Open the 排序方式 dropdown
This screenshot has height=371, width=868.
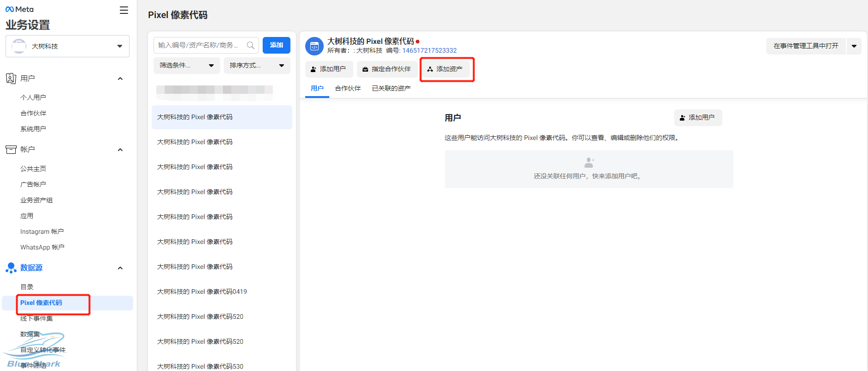pyautogui.click(x=257, y=66)
